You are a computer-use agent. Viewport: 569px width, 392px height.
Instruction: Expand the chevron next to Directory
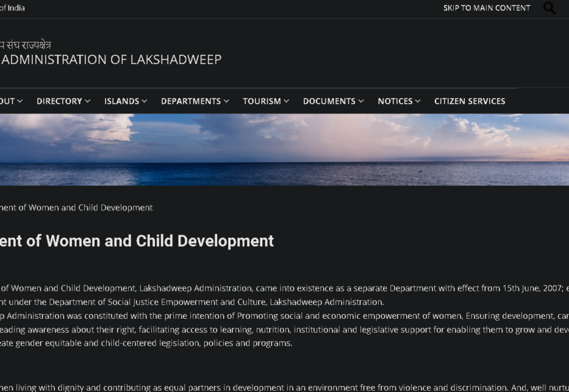[88, 101]
